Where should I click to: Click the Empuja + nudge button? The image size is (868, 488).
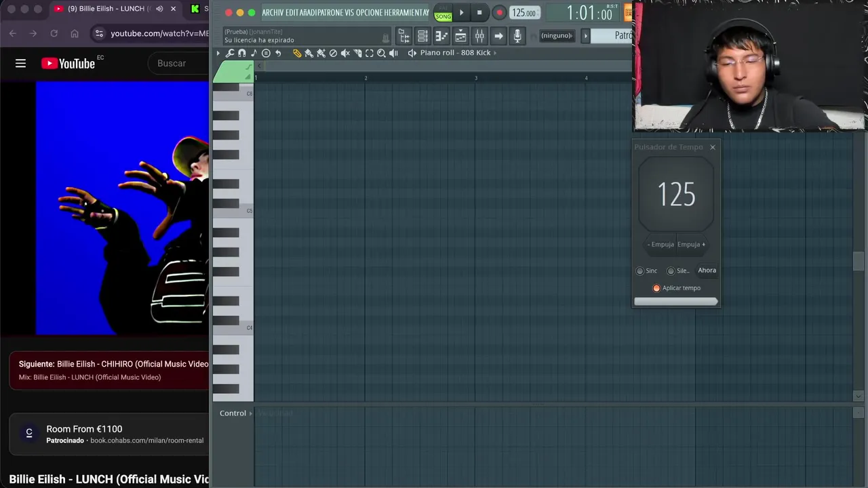tap(692, 245)
